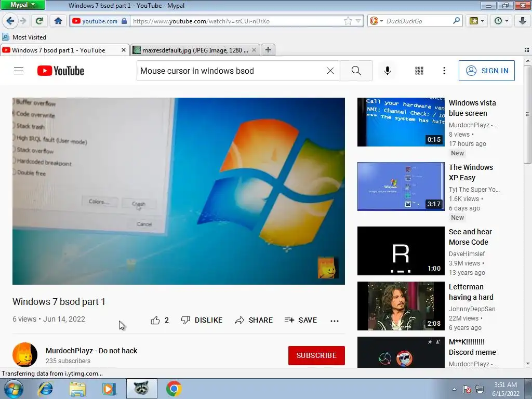The width and height of the screenshot is (532, 399).
Task: Show hidden tray icons arrow
Action: tap(454, 389)
